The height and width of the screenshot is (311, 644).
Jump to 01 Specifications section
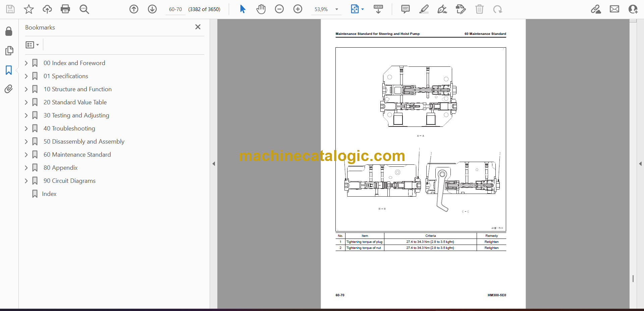pyautogui.click(x=66, y=76)
